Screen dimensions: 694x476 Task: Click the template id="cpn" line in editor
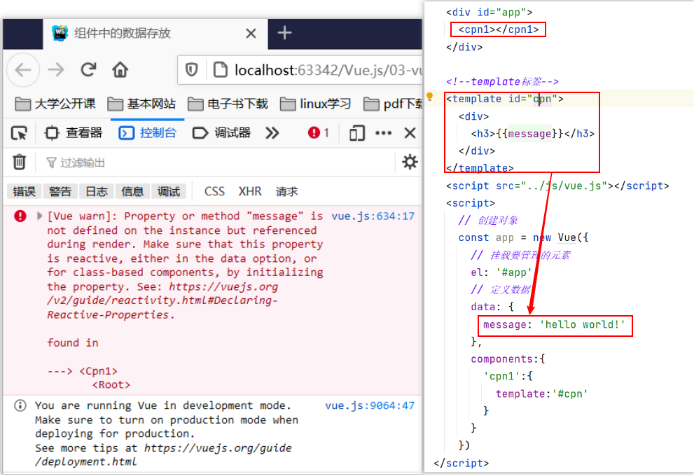505,99
